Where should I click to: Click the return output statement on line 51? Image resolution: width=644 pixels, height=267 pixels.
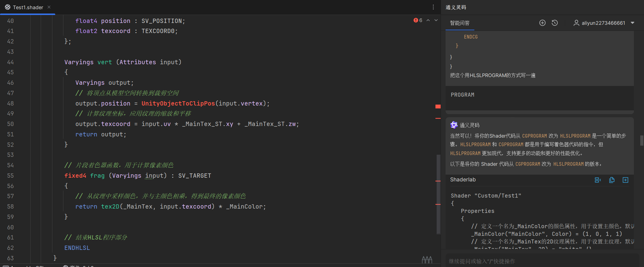[x=101, y=134]
